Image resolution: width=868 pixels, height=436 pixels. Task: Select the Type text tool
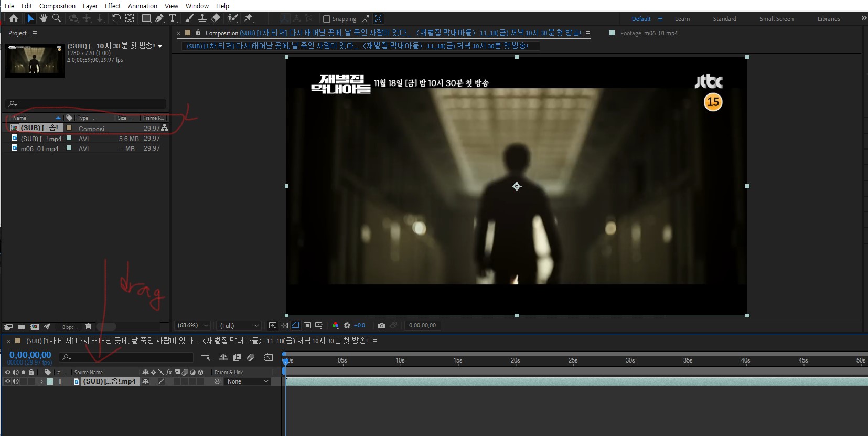[173, 18]
